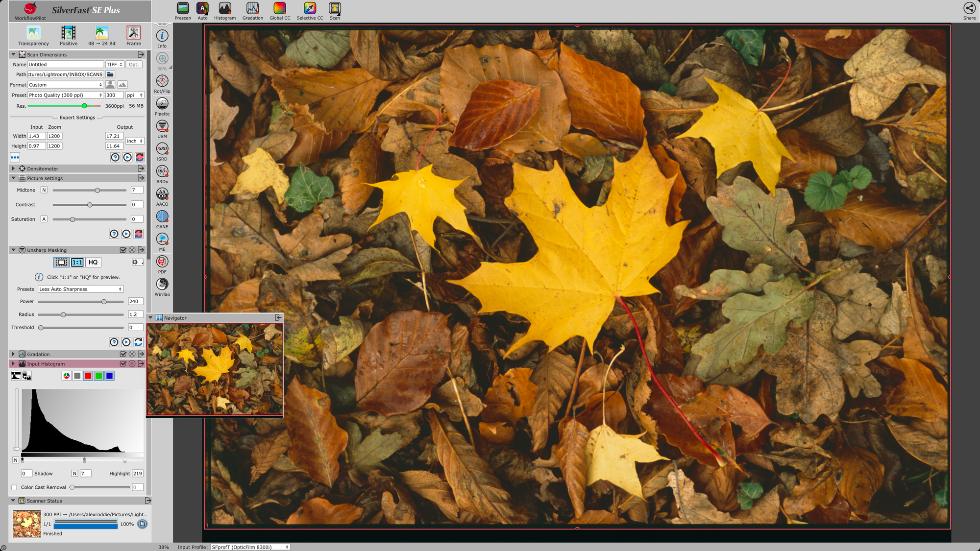The width and height of the screenshot is (980, 551).
Task: Click the Navigator thumbnail preview
Action: point(215,369)
